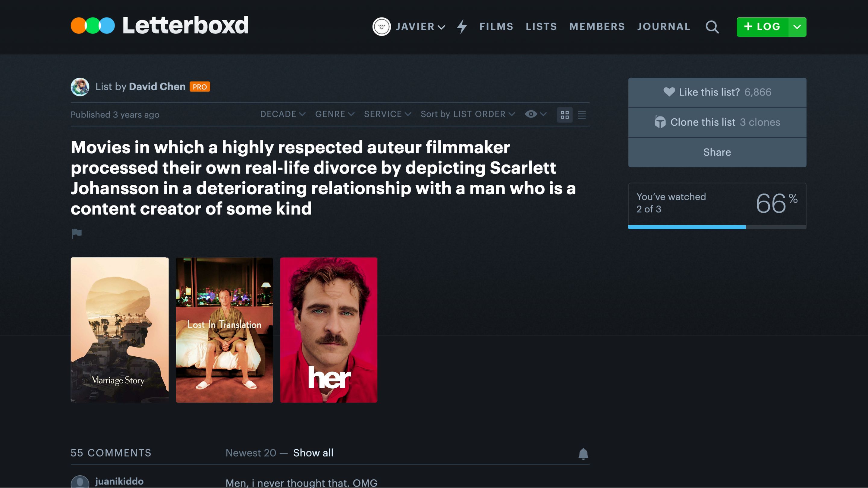The width and height of the screenshot is (868, 488).
Task: Click Javier's profile avatar icon
Action: 382,27
